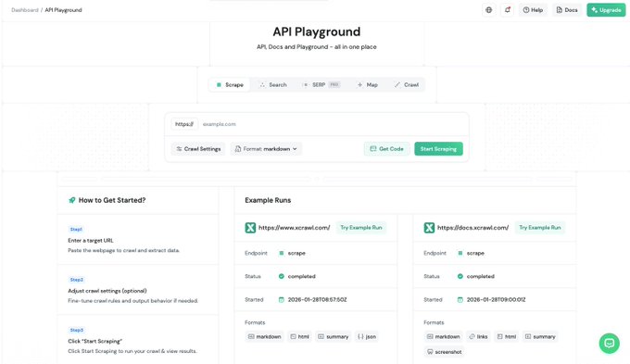This screenshot has height=364, width=630.
Task: Switch to the Crawl tab
Action: click(407, 85)
